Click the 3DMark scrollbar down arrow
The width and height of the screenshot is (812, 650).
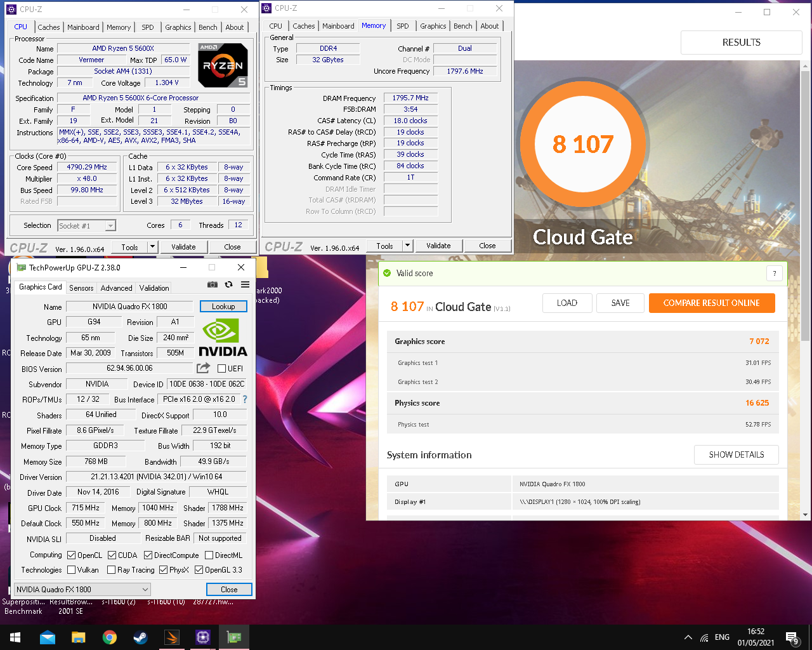pos(806,515)
